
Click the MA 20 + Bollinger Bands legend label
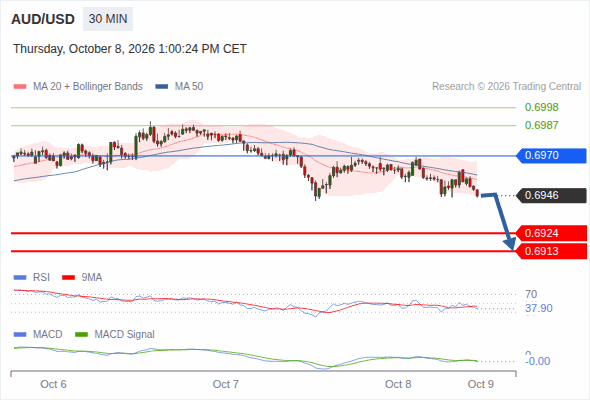(88, 87)
